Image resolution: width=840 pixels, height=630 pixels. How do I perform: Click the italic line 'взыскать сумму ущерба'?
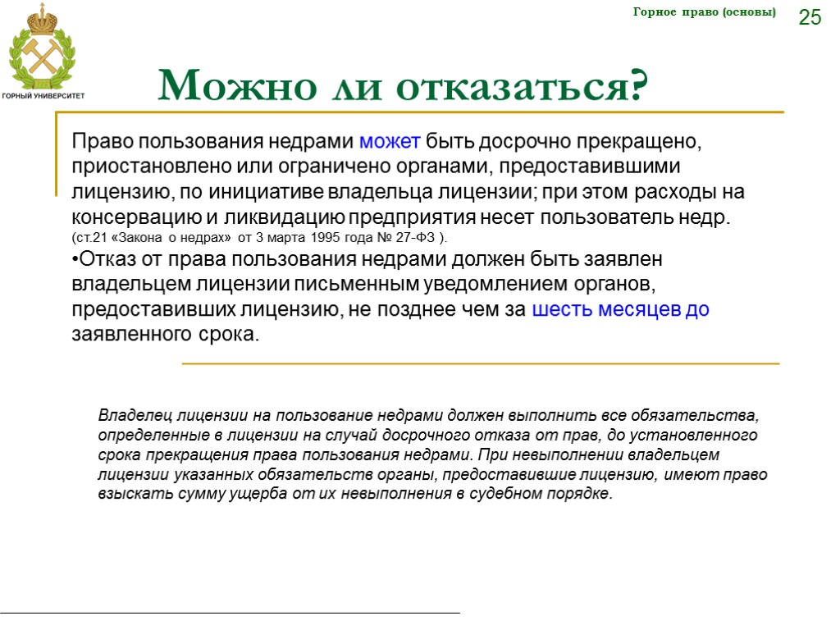(355, 493)
